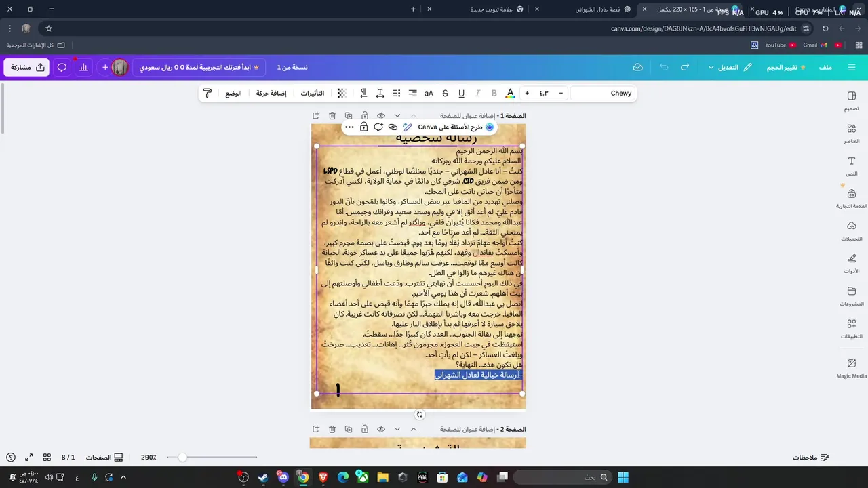Move page 2 down with chevron
The image size is (868, 488).
click(x=397, y=429)
